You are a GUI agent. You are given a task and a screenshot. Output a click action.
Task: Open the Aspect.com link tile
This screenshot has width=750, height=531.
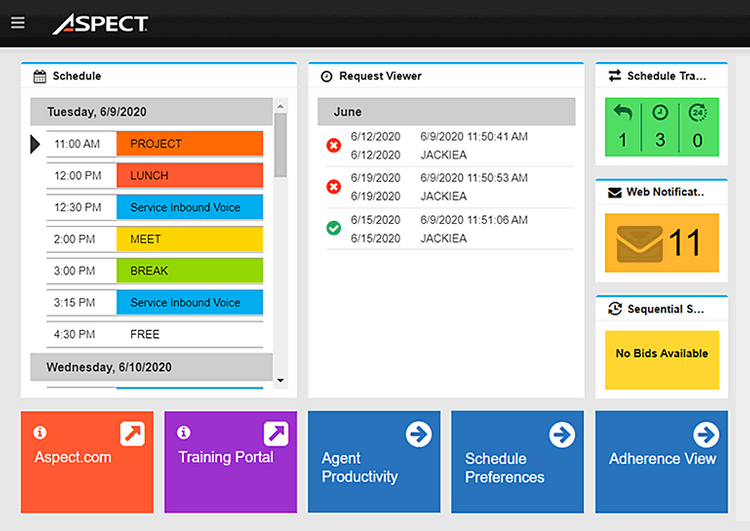[87, 461]
